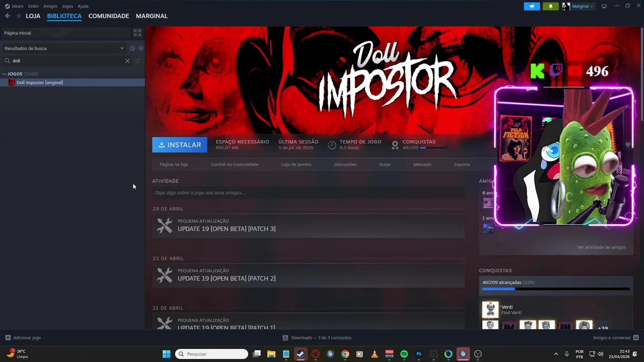Go back with the left arrow
The width and height of the screenshot is (644, 362).
click(8, 16)
